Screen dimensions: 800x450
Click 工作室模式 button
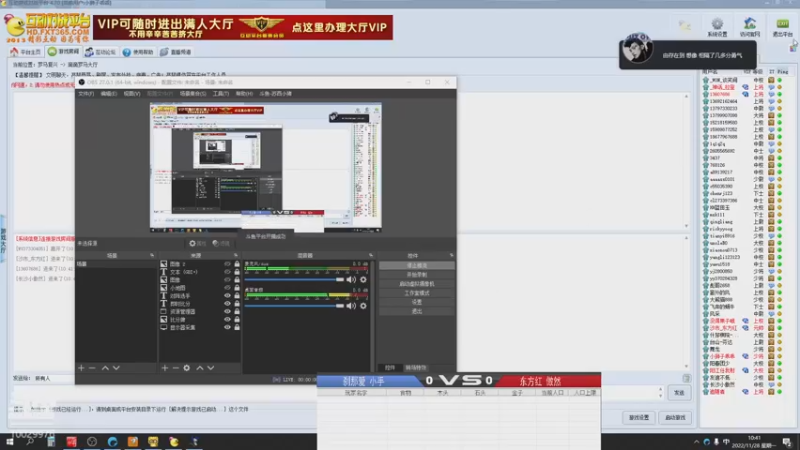[417, 293]
